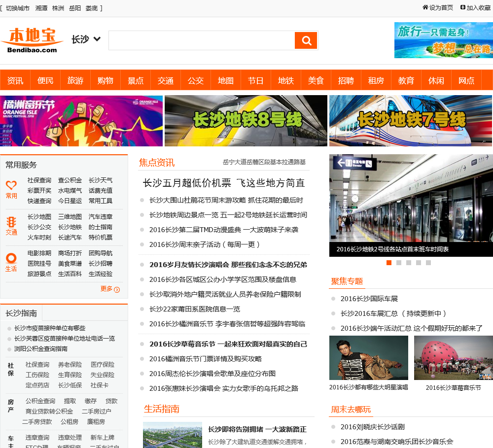Open 2016周杰伦长沙演唱会歌单 article
493x448 pixels.
212,374
